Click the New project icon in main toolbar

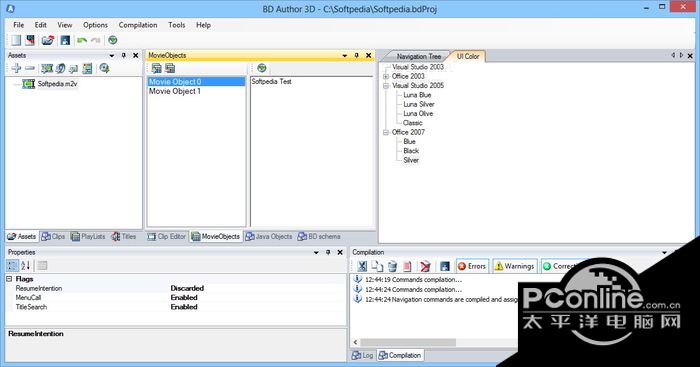pyautogui.click(x=16, y=40)
